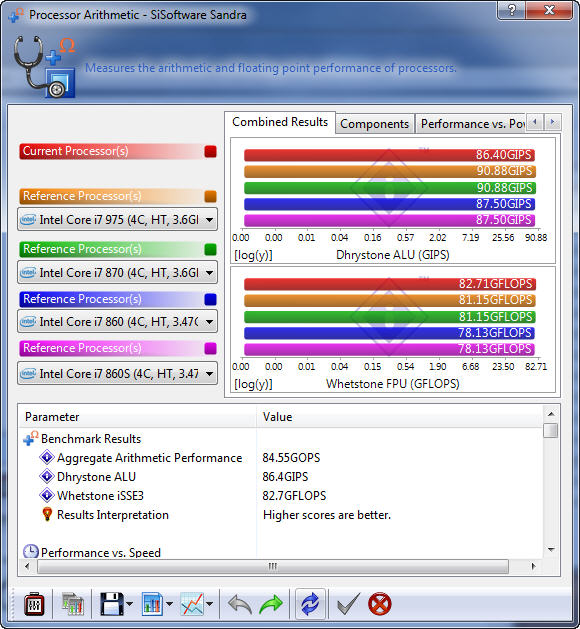The height and width of the screenshot is (629, 580).
Task: Click the tab strip left scroll arrow
Action: click(535, 122)
